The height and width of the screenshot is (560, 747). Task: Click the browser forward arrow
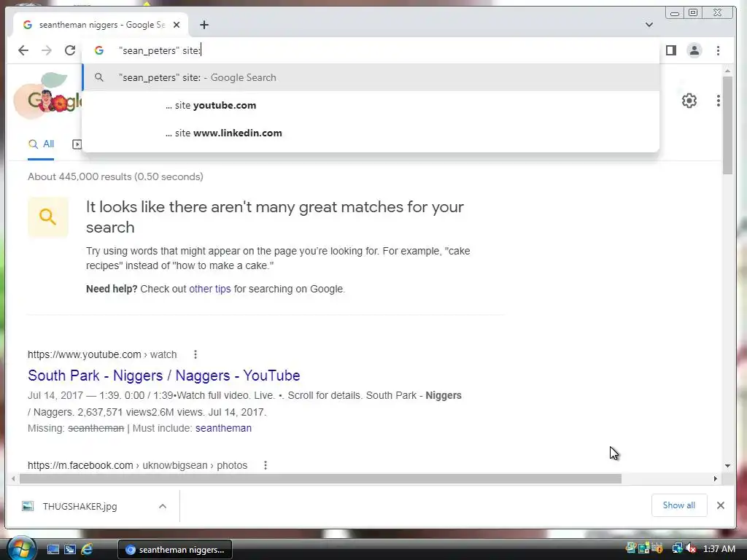(x=46, y=50)
